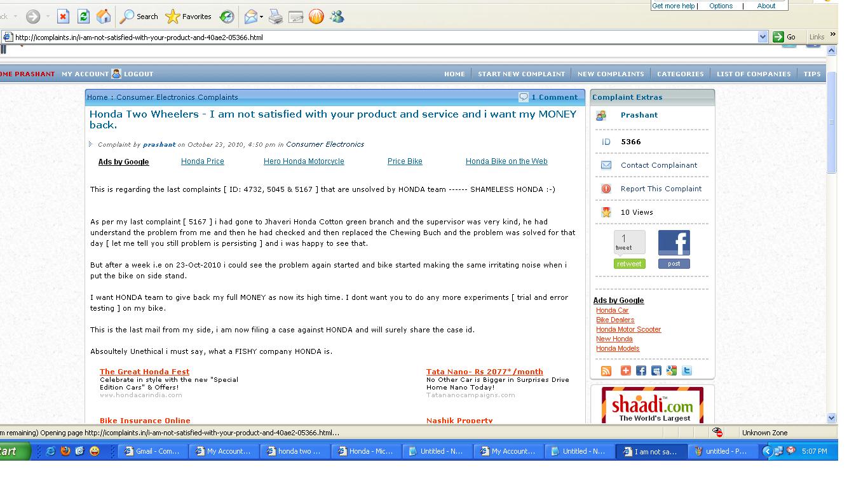Click the Logout link
This screenshot has height=488, width=868.
(139, 74)
